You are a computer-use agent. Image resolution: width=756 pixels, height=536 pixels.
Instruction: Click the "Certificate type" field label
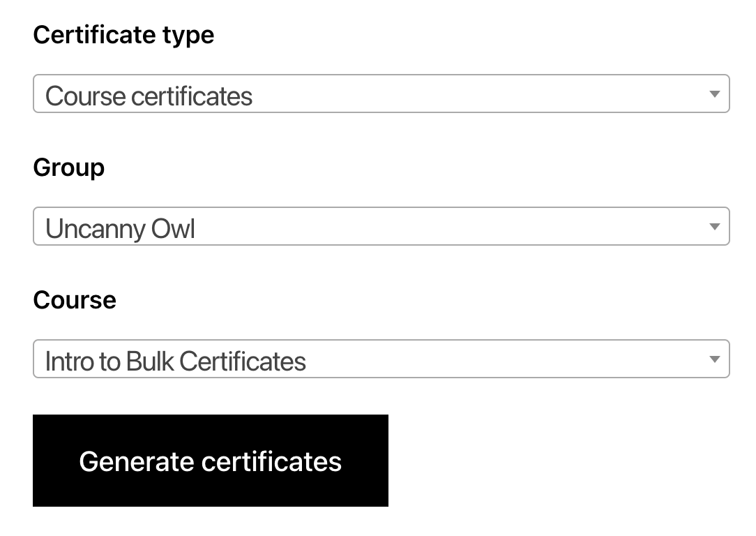pos(123,35)
